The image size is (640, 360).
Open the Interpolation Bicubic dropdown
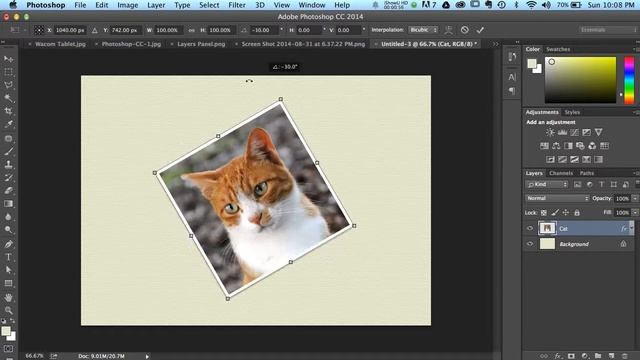click(424, 30)
